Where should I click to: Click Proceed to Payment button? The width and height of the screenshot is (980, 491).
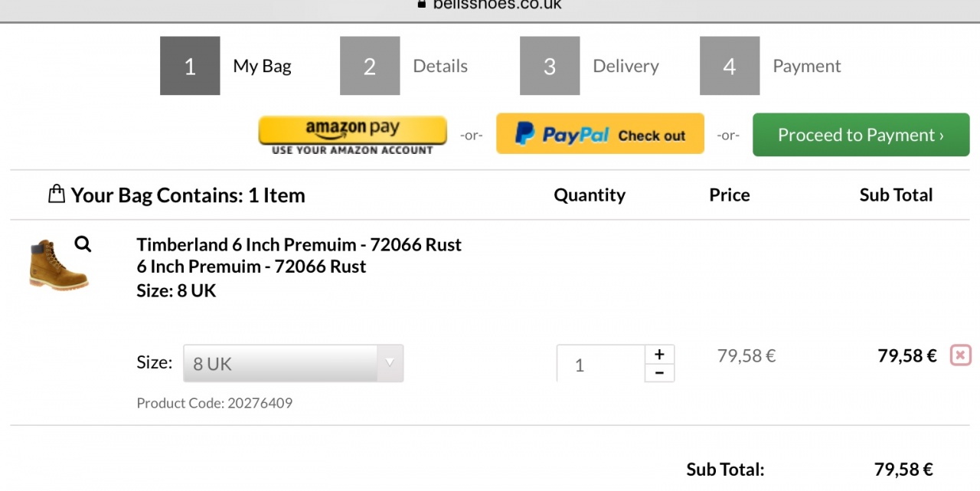(861, 135)
